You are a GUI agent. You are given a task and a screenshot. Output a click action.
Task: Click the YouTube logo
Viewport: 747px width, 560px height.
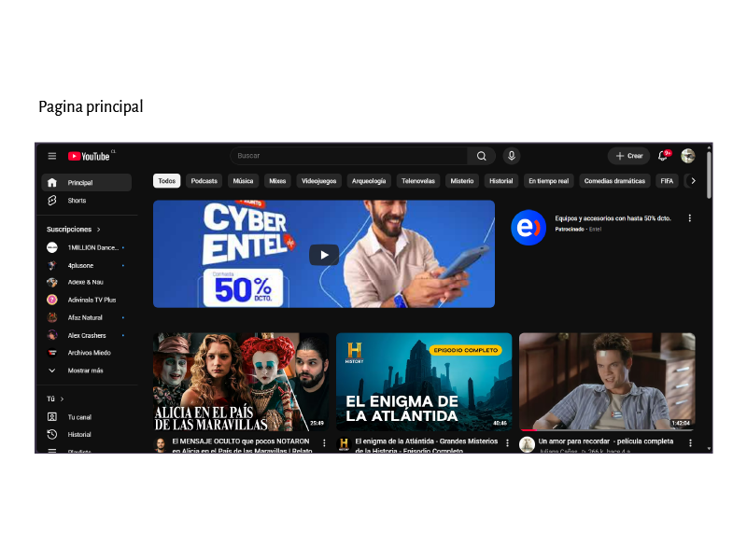[x=89, y=156]
